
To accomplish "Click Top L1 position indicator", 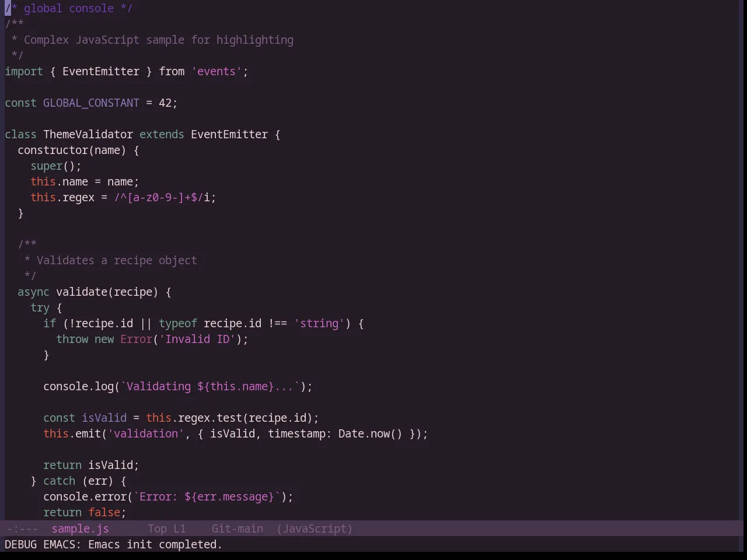I will coord(166,528).
